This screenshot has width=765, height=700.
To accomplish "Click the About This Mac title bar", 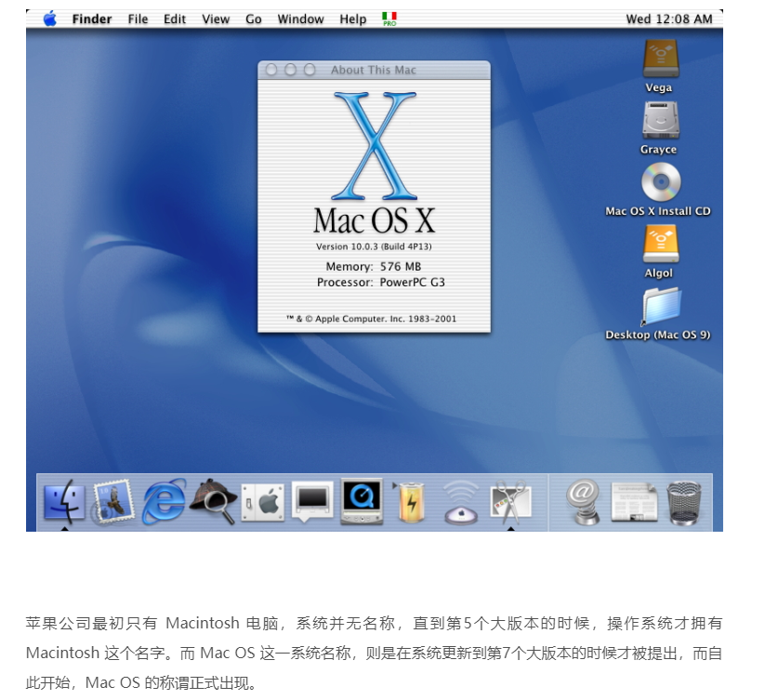I will coord(375,70).
